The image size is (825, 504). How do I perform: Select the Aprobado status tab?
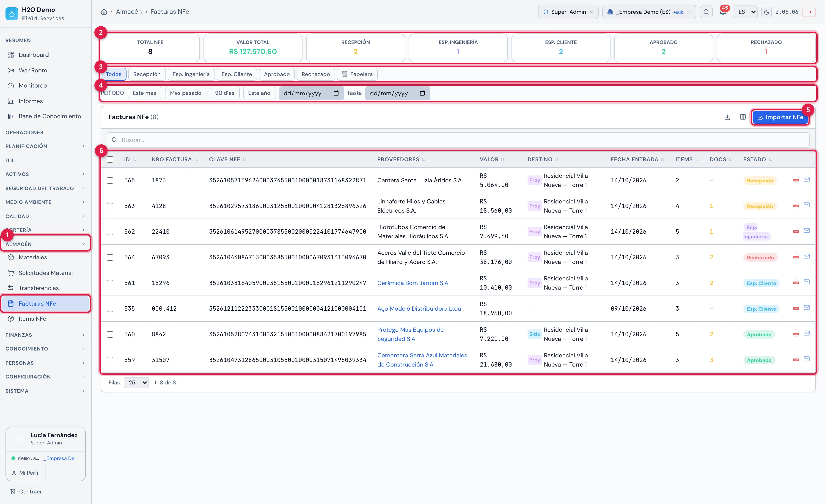(277, 74)
